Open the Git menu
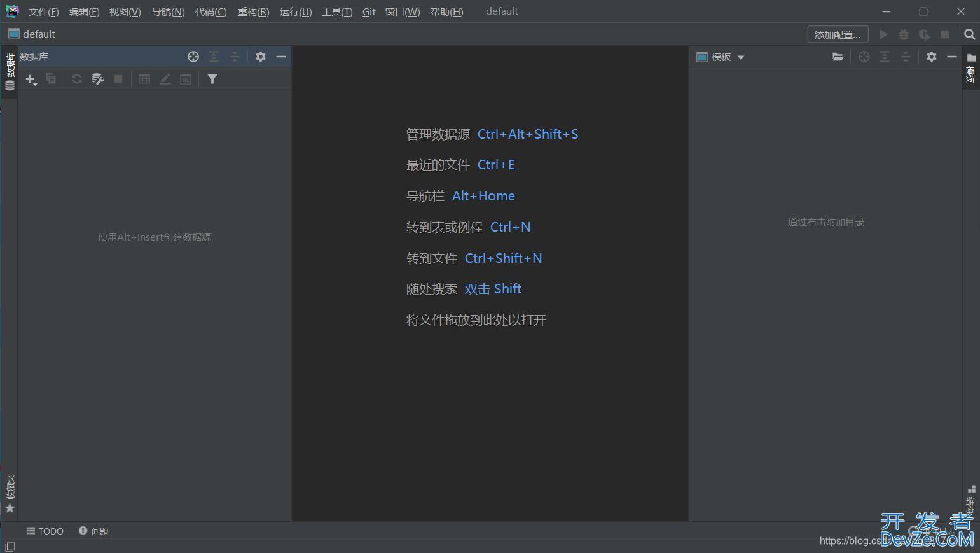The width and height of the screenshot is (980, 553). point(369,12)
